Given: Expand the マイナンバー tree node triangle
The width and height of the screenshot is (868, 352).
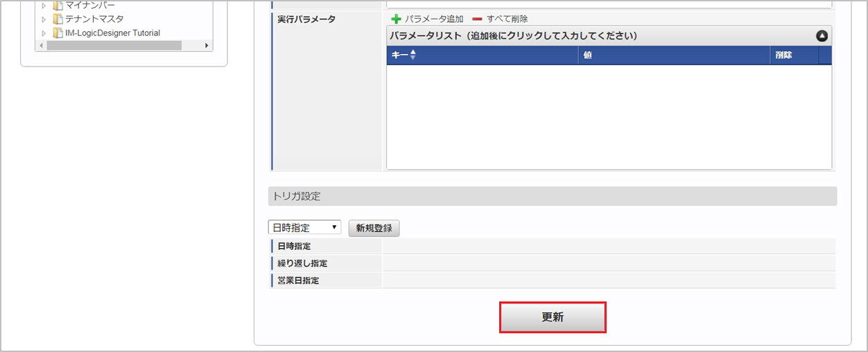Looking at the screenshot, I should 44,6.
